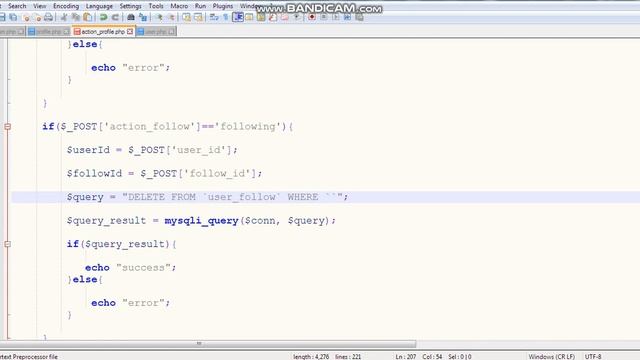Click the mysqli_query function call
Viewport: 640px width, 360px height.
coord(201,221)
